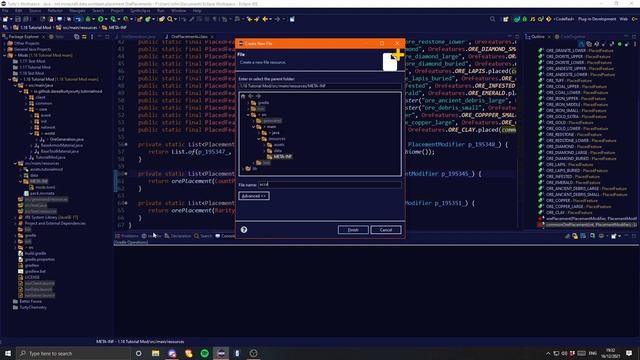The image size is (640, 360).
Task: Open the Help menu
Action: pyautogui.click(x=197, y=11)
